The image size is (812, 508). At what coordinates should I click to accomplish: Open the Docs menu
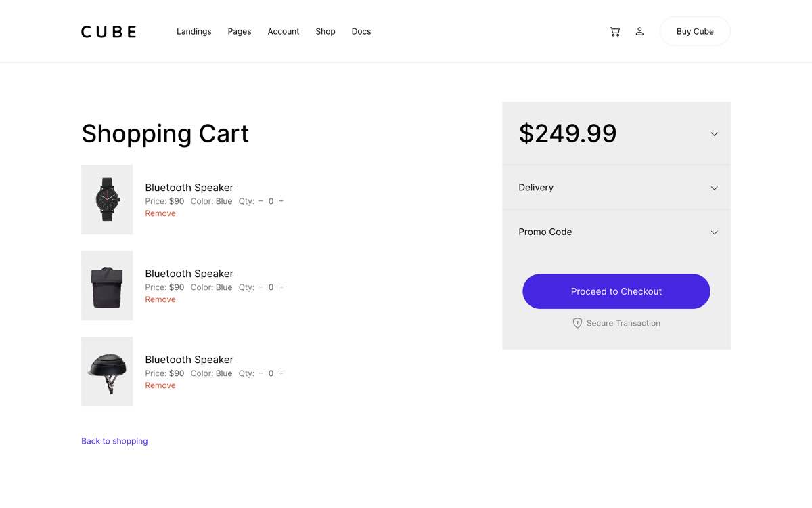361,31
